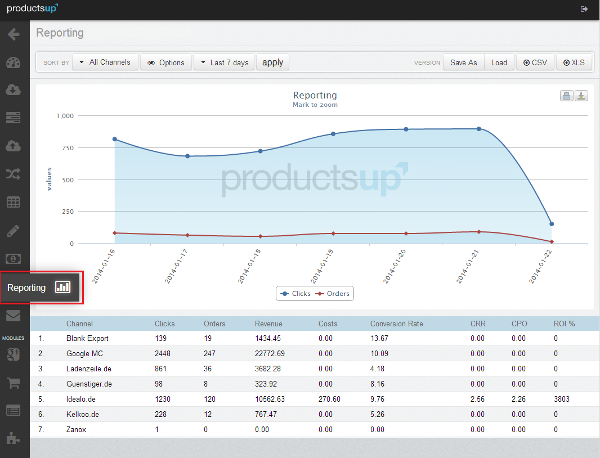Print the chart via printer icon
600x458 pixels.
[567, 96]
